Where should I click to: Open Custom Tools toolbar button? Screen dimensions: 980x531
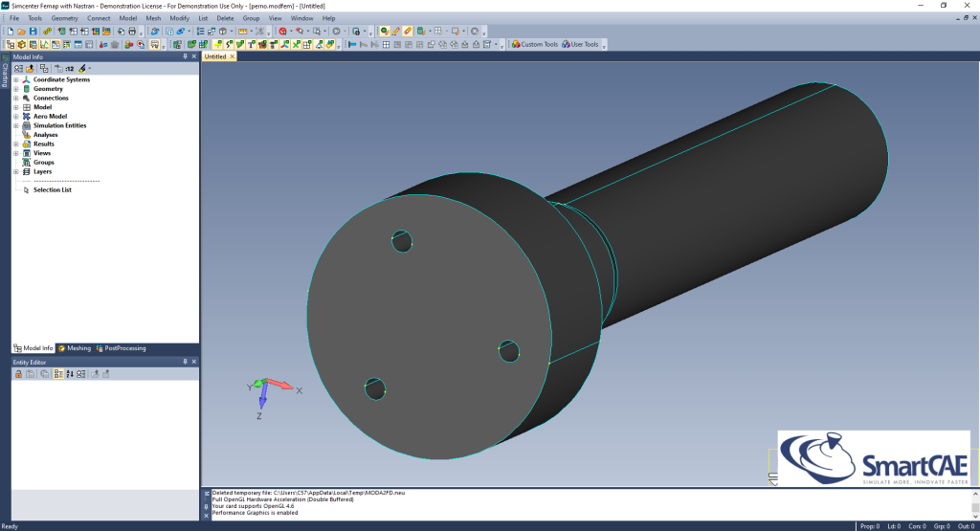pyautogui.click(x=534, y=44)
